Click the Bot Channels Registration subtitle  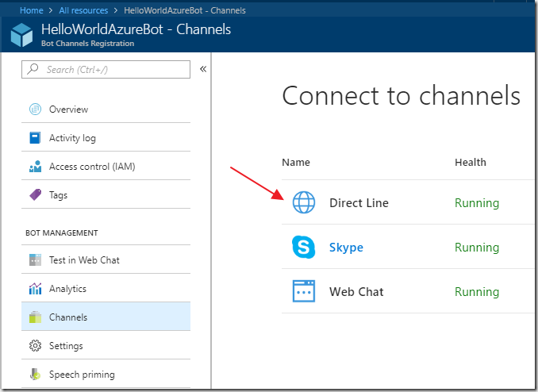point(87,44)
